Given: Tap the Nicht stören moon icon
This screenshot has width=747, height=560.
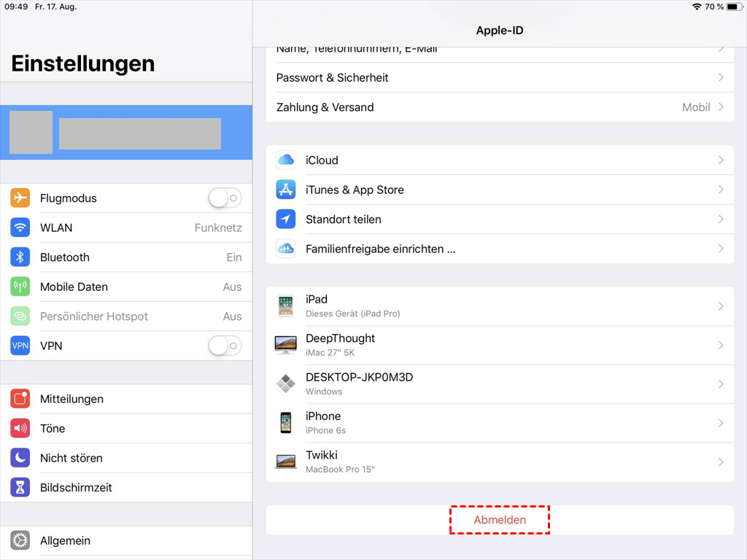Looking at the screenshot, I should (20, 458).
